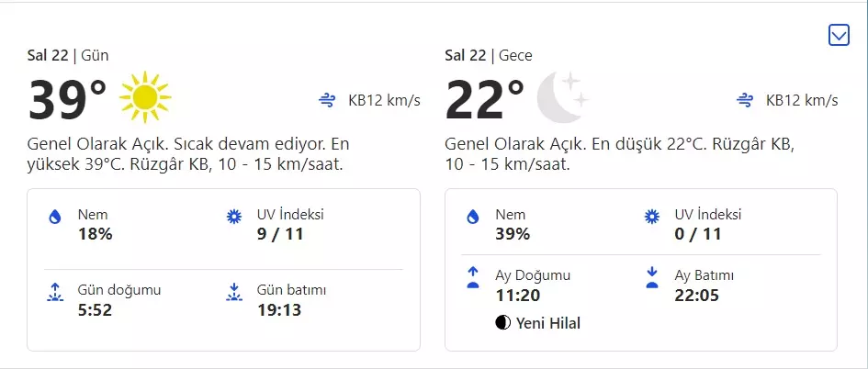Viewport: 868px width, 369px height.
Task: Click the 22° nighttime temperature
Action: coord(485,99)
